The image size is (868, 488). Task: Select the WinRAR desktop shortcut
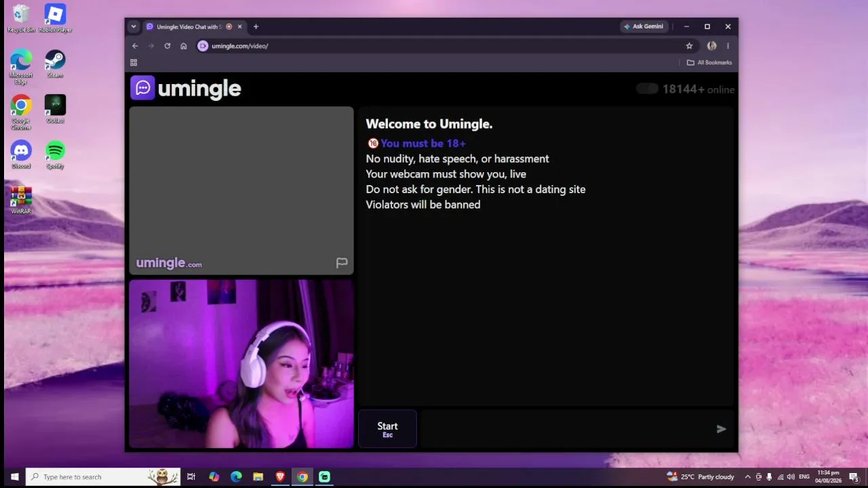point(21,200)
